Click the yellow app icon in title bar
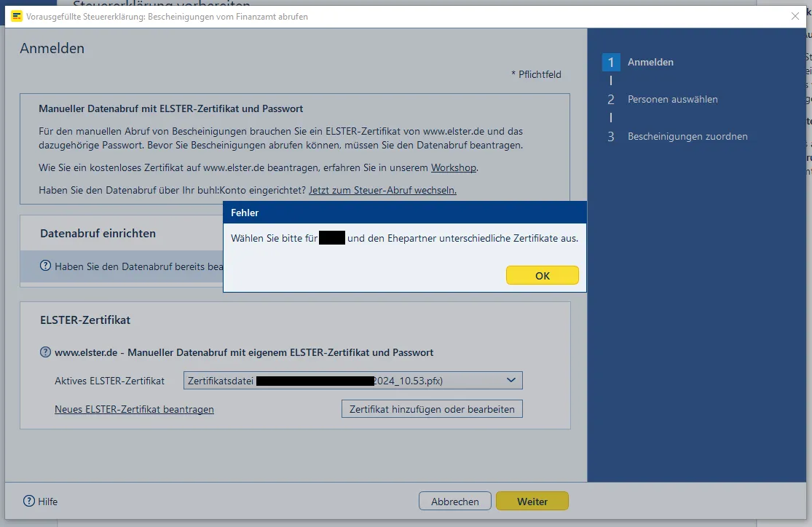Viewport: 812px width, 527px height. [17, 16]
